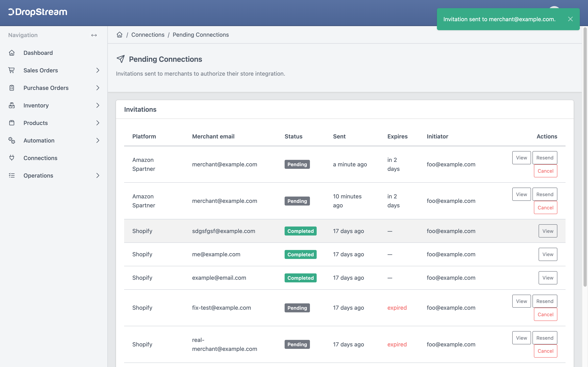Click the Inventory boxes icon
The height and width of the screenshot is (367, 588).
click(12, 105)
